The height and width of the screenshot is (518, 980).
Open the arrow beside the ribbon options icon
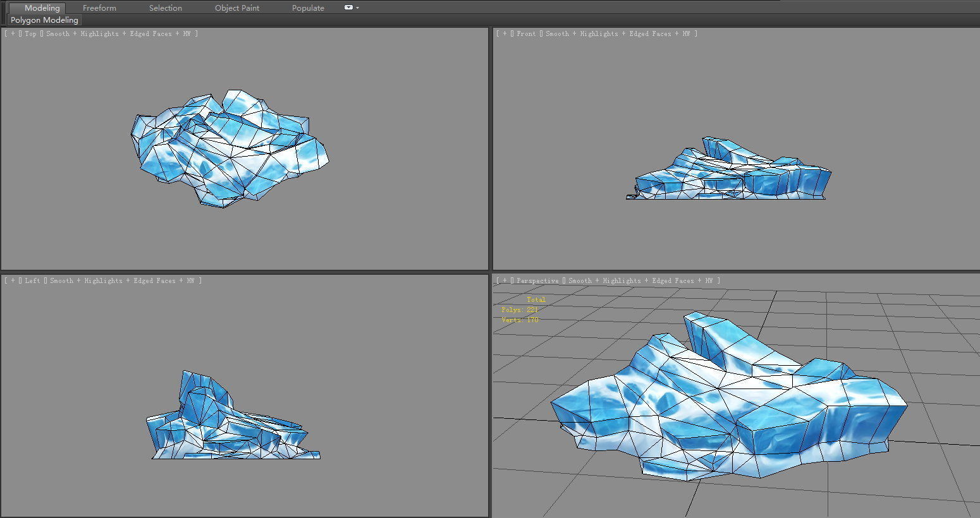point(358,8)
